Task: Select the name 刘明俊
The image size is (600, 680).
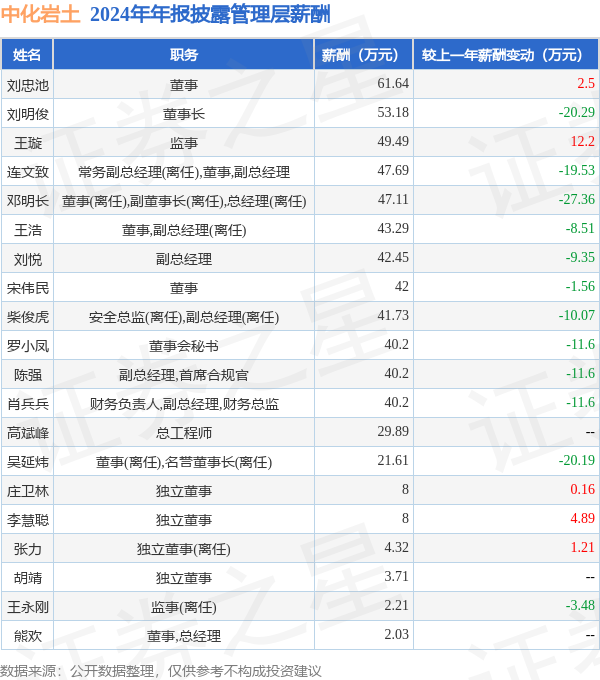Action: coord(28,114)
